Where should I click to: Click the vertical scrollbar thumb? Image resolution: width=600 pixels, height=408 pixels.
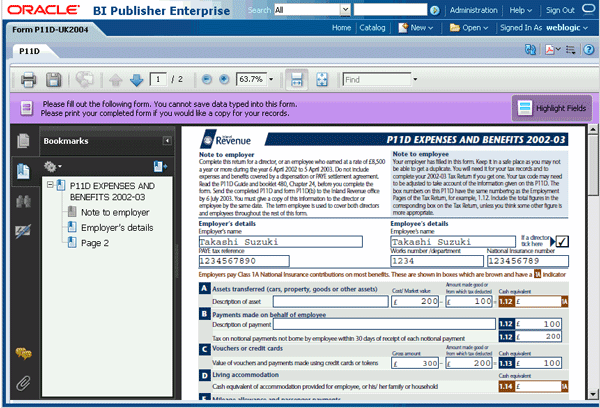point(593,165)
